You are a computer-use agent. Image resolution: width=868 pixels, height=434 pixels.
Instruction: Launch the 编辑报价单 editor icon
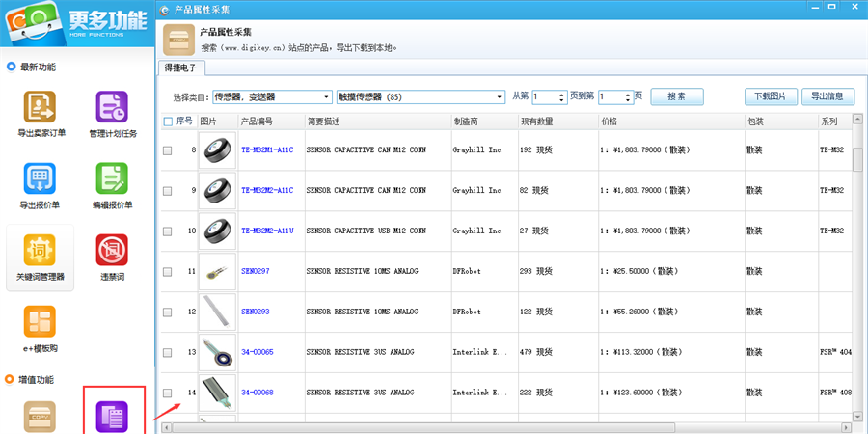[112, 179]
